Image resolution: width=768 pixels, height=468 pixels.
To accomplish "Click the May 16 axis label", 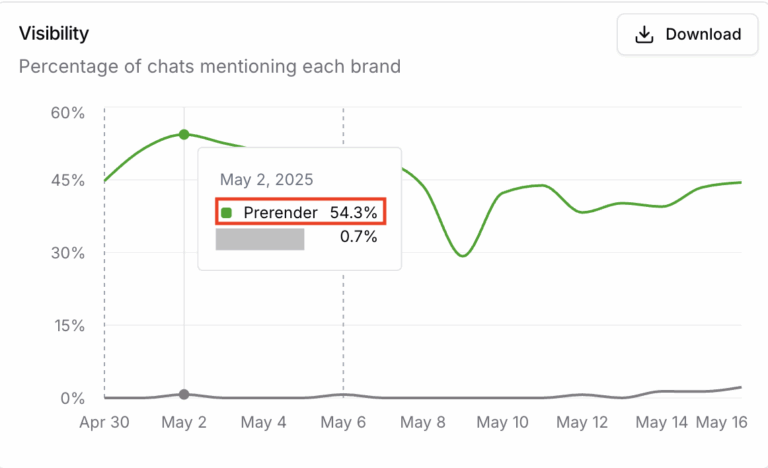I will pos(721,422).
